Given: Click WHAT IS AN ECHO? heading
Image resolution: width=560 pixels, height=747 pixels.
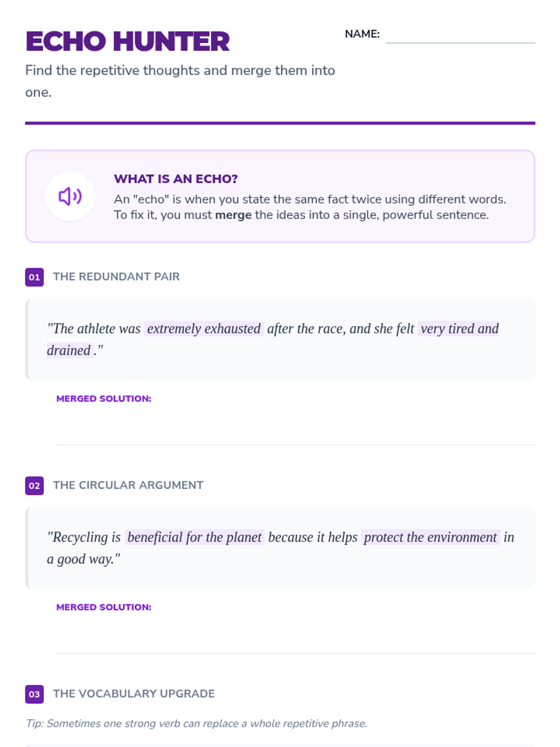Looking at the screenshot, I should 175,179.
